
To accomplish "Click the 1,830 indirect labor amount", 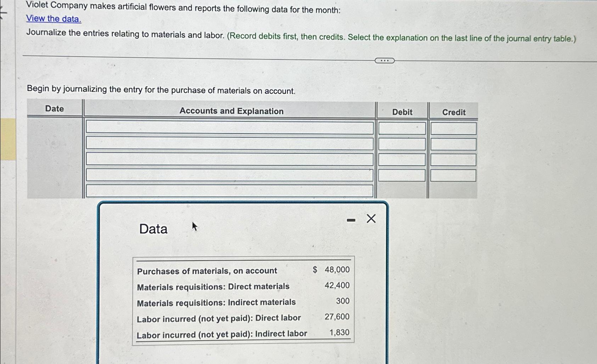I will 339,332.
